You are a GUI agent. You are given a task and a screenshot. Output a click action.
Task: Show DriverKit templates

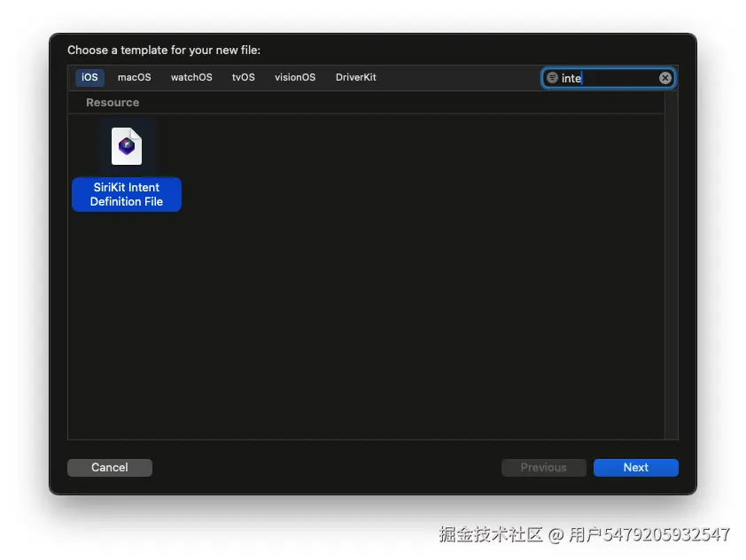(355, 77)
